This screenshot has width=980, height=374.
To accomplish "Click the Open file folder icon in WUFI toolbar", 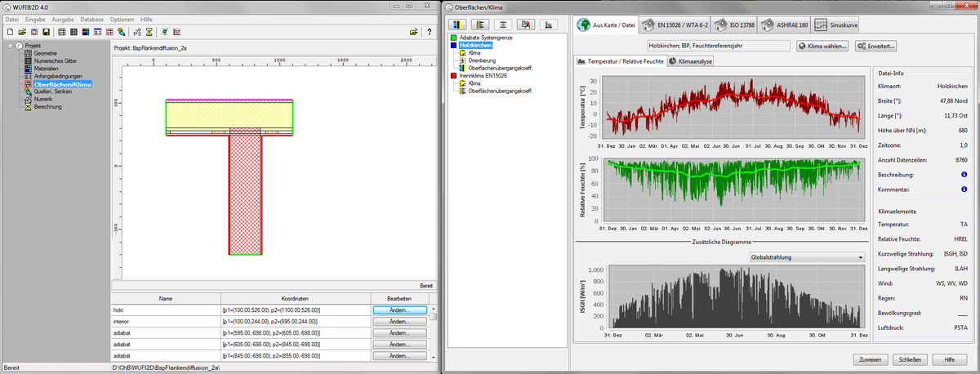I will [x=22, y=32].
